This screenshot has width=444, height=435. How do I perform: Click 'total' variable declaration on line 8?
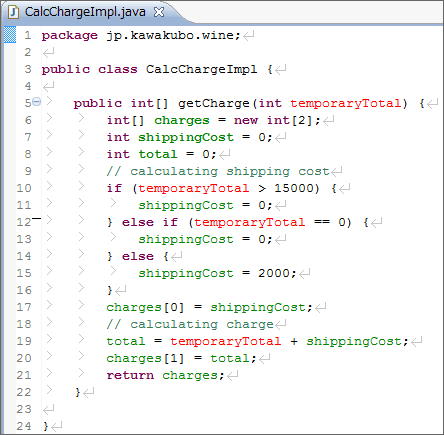(x=158, y=154)
